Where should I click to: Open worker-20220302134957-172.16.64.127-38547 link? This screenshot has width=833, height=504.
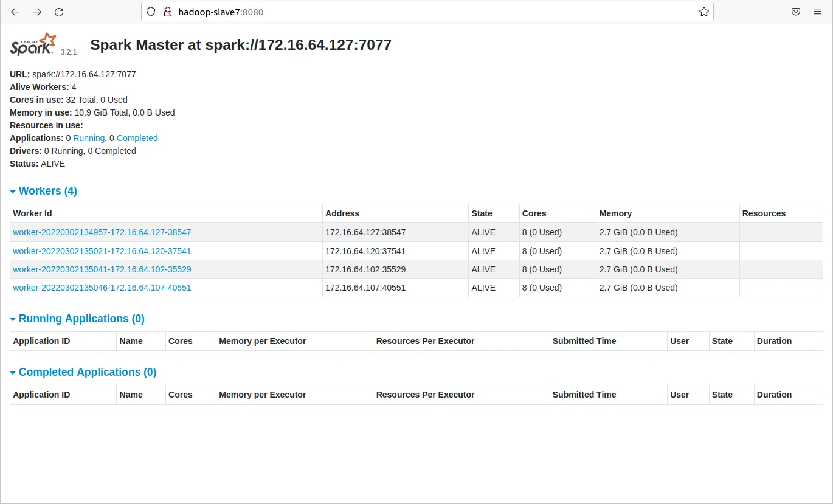coord(102,232)
